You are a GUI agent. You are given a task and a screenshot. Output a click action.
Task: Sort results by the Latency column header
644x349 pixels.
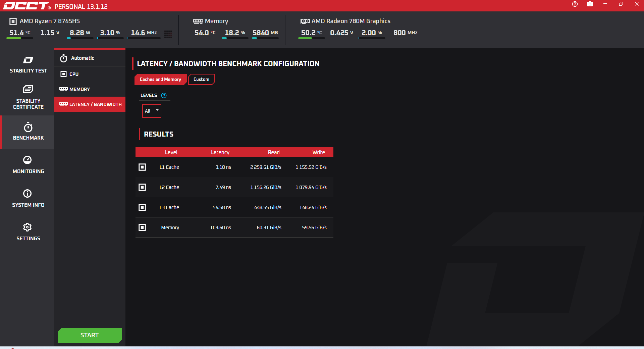coord(220,152)
